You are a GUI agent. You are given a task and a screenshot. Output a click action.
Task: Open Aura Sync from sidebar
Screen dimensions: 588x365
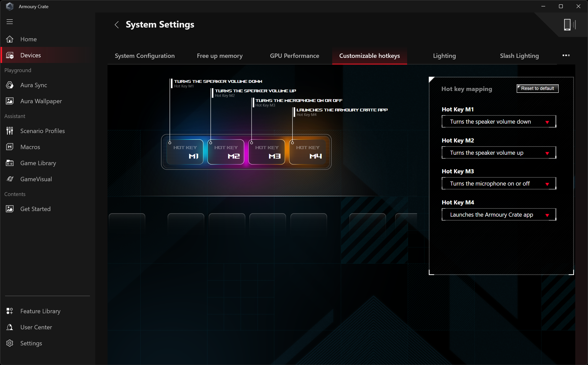coord(33,85)
